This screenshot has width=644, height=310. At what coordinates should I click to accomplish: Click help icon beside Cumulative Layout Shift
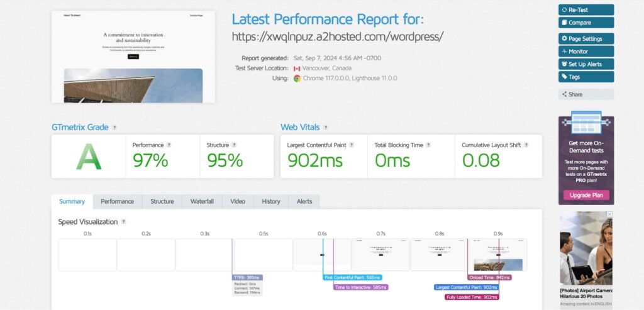[526, 145]
